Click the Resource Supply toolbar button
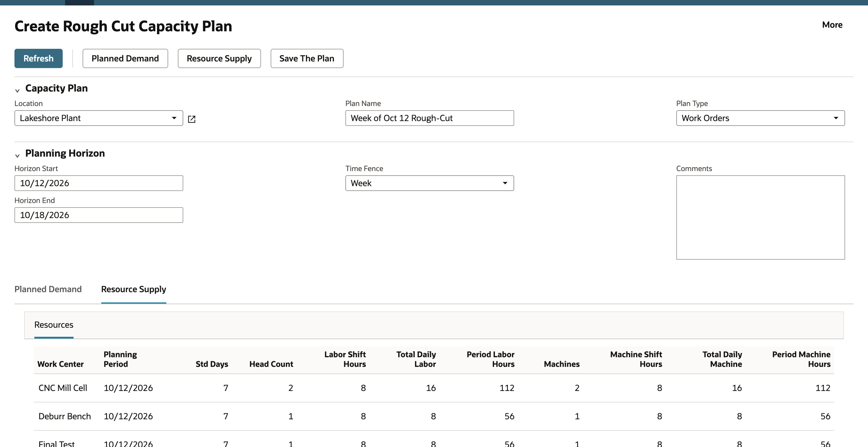The height and width of the screenshot is (447, 868). (x=219, y=58)
